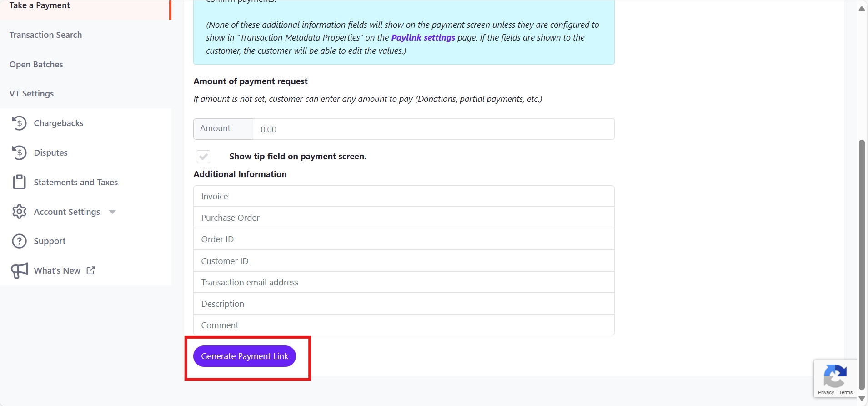Click the external link icon beside What's New
The image size is (868, 406).
coord(91,270)
